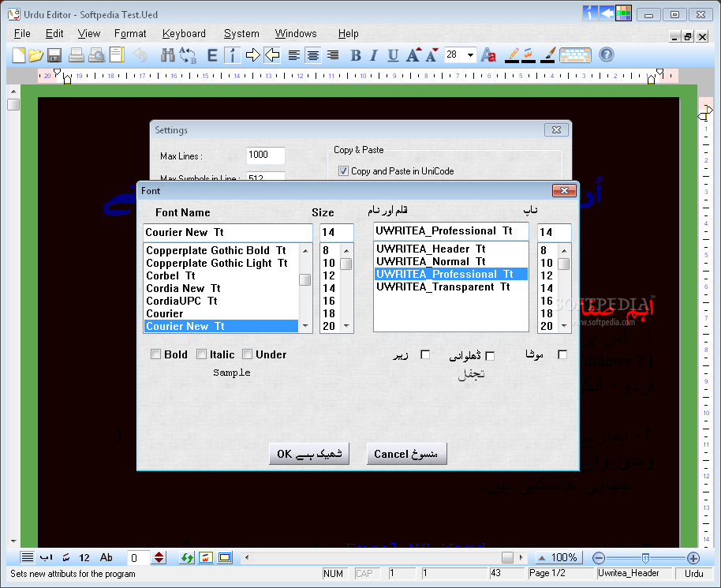Screen dimensions: 721x588
Task: Check the Urdu موٹا bold checkbox
Action: (562, 354)
